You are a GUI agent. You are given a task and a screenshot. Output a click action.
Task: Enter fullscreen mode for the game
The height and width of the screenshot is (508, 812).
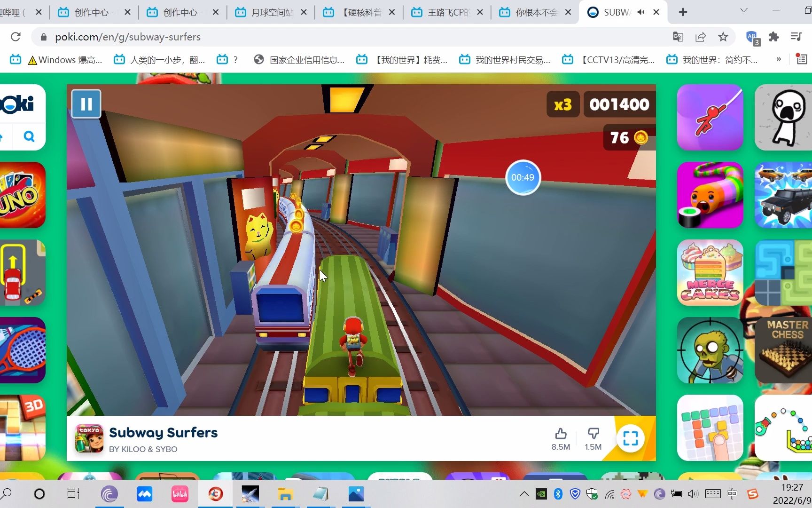[x=630, y=438]
